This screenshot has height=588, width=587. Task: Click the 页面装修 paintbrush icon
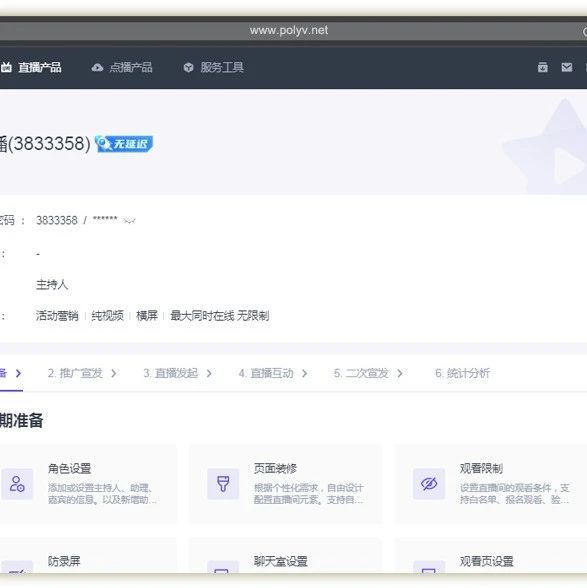[223, 484]
